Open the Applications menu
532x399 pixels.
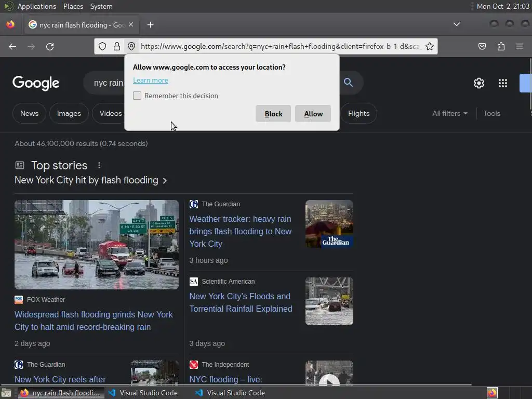[37, 6]
